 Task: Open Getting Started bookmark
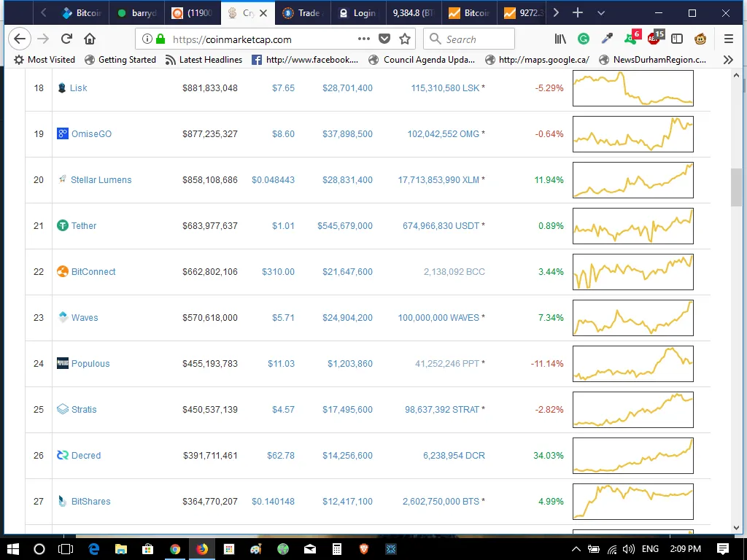point(120,60)
